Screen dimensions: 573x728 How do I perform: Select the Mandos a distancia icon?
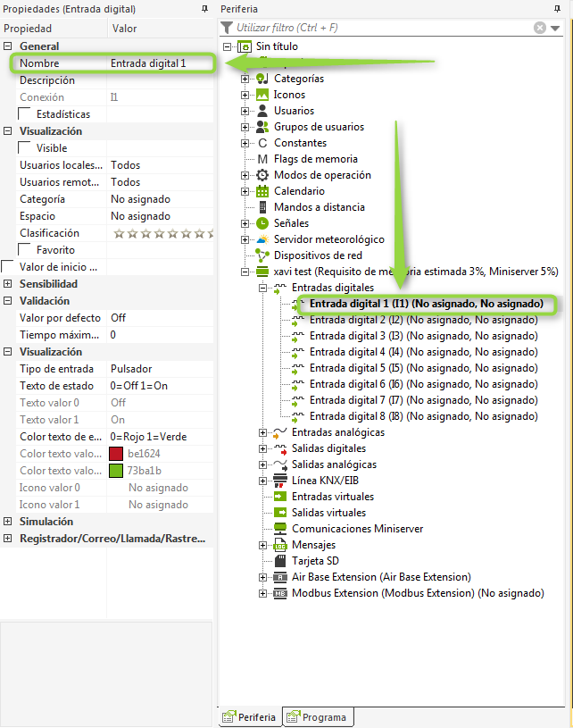pyautogui.click(x=262, y=207)
